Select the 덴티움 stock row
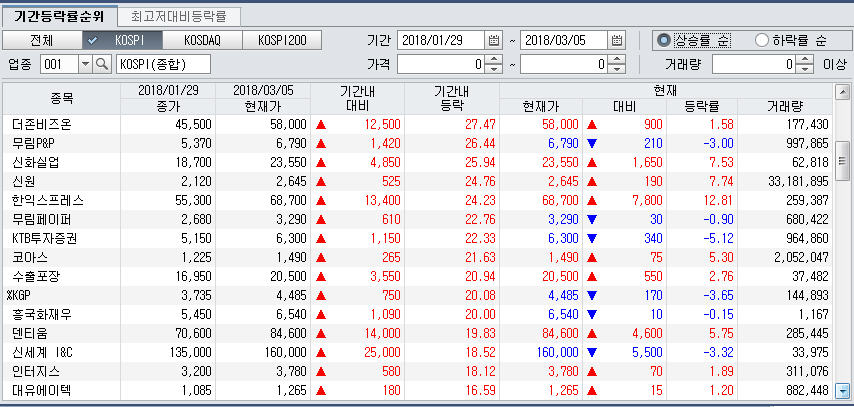 [418, 333]
